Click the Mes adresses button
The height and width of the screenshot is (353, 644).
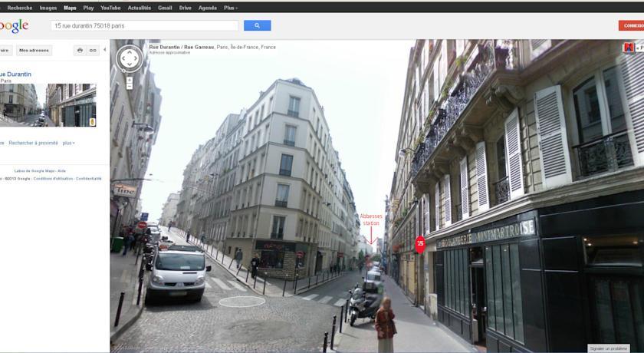point(34,50)
